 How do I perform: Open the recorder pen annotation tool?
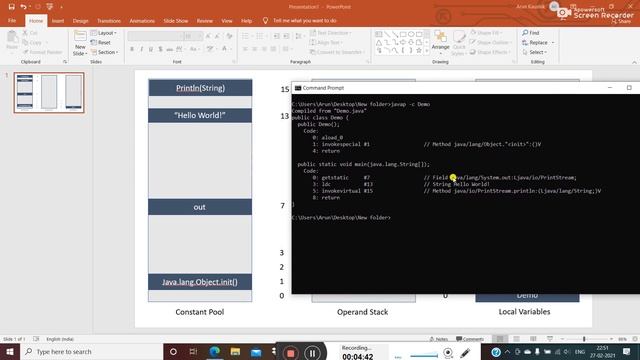[x=465, y=352]
